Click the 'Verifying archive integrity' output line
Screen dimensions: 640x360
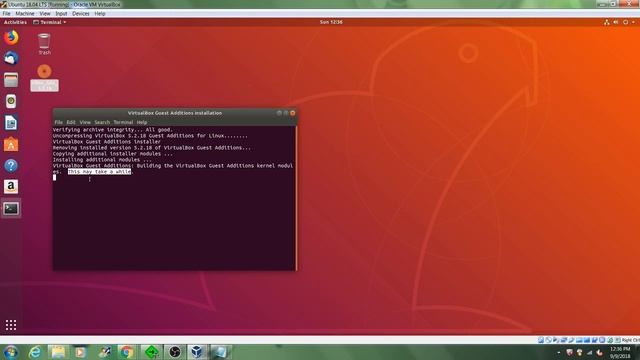click(x=113, y=130)
